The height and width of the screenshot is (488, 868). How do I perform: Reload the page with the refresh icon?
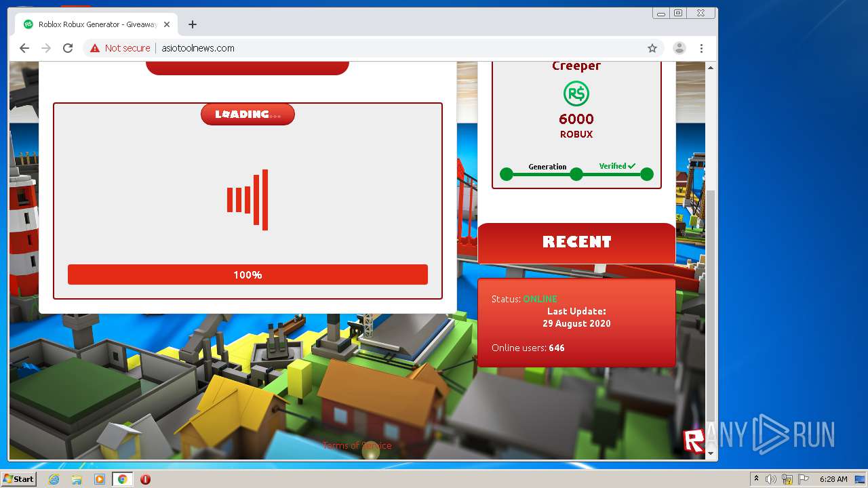point(68,48)
